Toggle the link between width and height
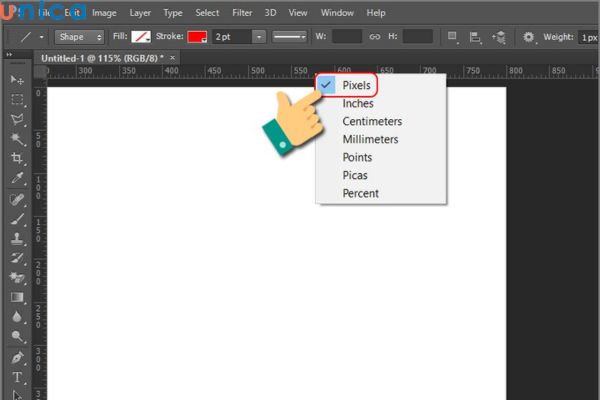The height and width of the screenshot is (400, 600). (375, 37)
